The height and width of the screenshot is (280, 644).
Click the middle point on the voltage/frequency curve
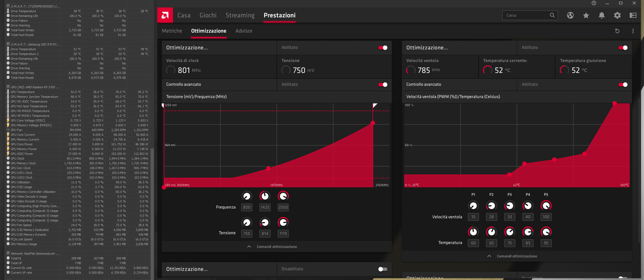pos(268,168)
